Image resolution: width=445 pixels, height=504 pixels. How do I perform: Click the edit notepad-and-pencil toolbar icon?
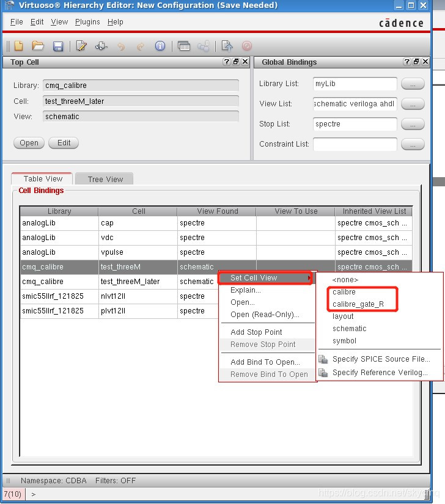coord(81,46)
